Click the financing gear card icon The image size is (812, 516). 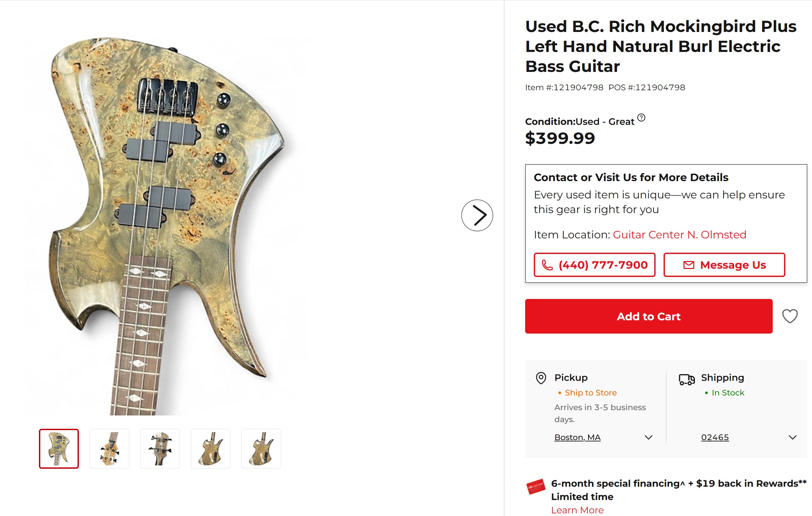(x=536, y=487)
